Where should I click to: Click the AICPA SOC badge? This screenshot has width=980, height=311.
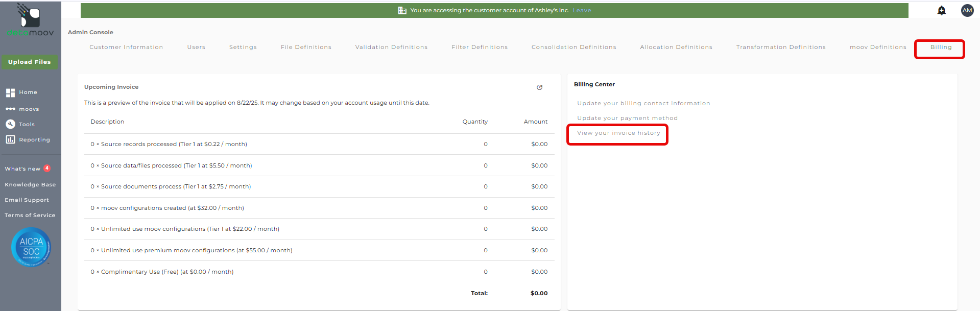31,247
